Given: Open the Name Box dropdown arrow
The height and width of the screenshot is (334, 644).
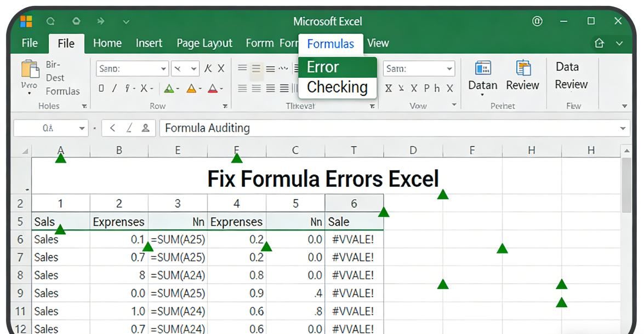Looking at the screenshot, I should 82,129.
